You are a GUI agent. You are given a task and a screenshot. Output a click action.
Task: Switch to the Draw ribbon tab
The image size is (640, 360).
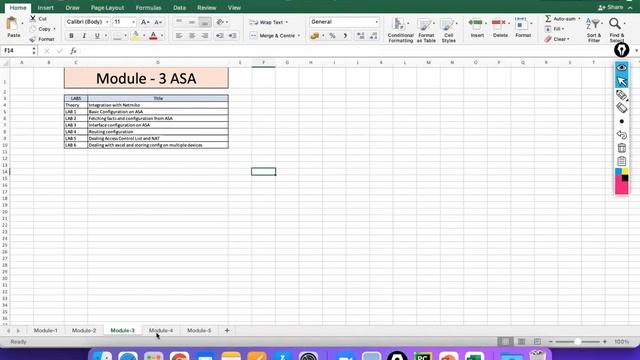click(x=72, y=8)
